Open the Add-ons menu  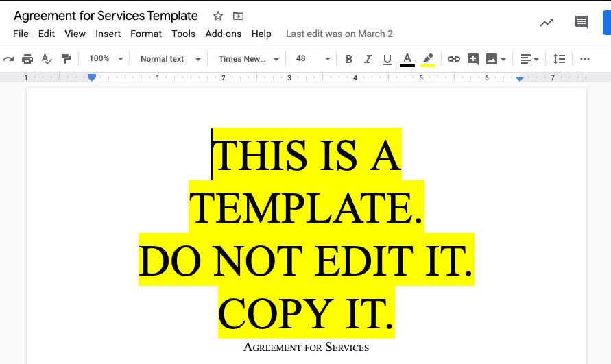point(224,34)
